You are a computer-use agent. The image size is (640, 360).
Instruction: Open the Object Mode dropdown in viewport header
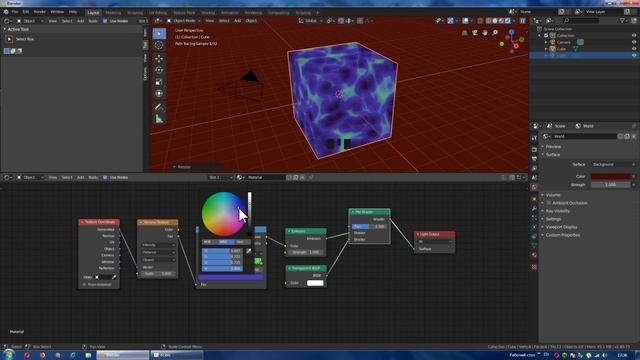[x=184, y=21]
